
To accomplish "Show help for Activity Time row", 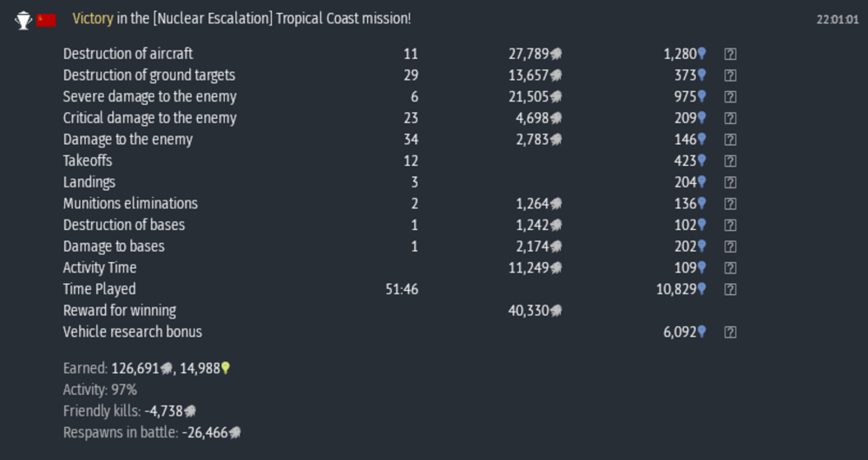I will tap(730, 268).
